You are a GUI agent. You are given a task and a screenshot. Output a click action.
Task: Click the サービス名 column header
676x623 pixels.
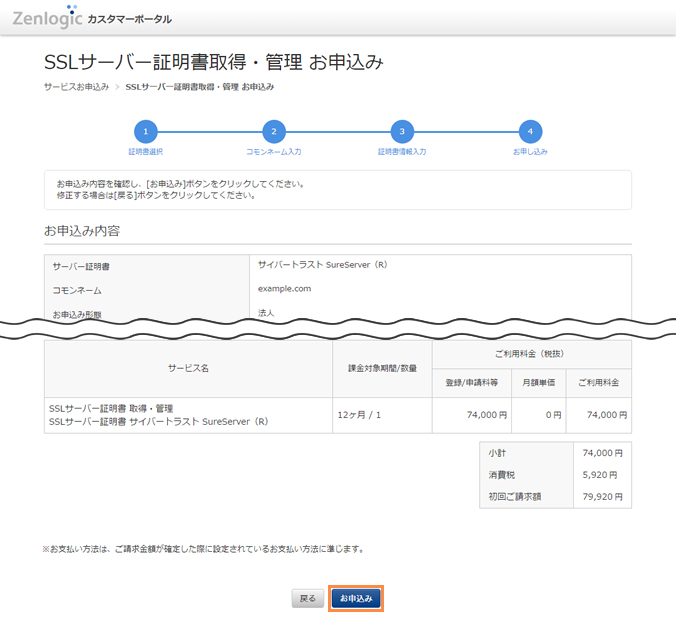tap(188, 368)
